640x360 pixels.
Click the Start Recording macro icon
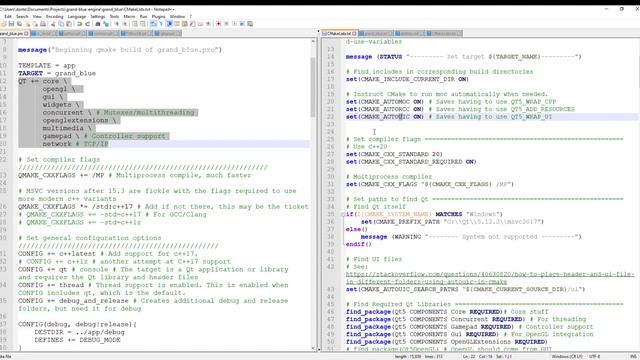(x=218, y=24)
